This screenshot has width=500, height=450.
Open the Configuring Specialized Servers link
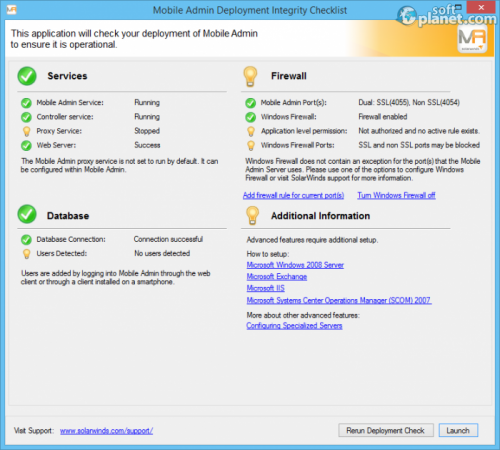tap(294, 326)
